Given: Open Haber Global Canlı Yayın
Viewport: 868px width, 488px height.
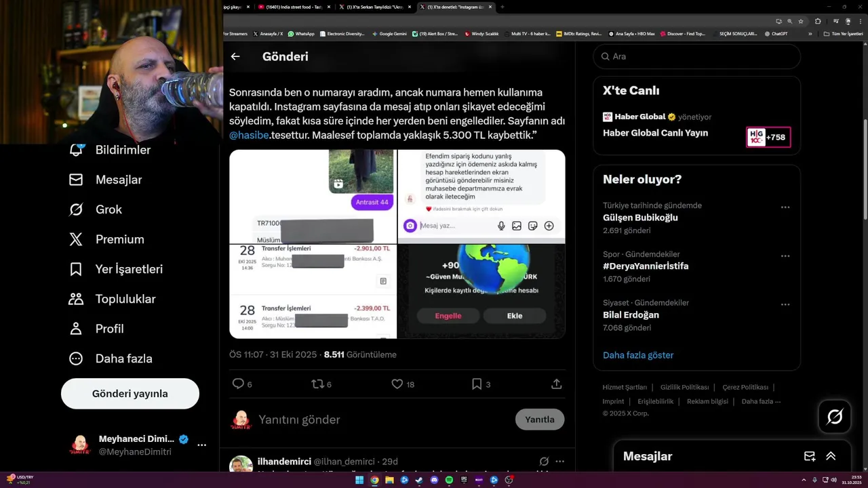Looking at the screenshot, I should [655, 133].
